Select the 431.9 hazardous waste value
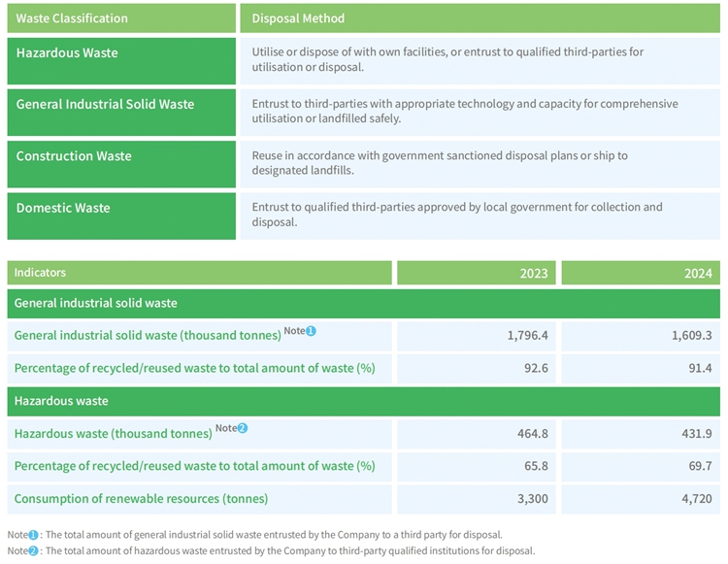 point(693,433)
